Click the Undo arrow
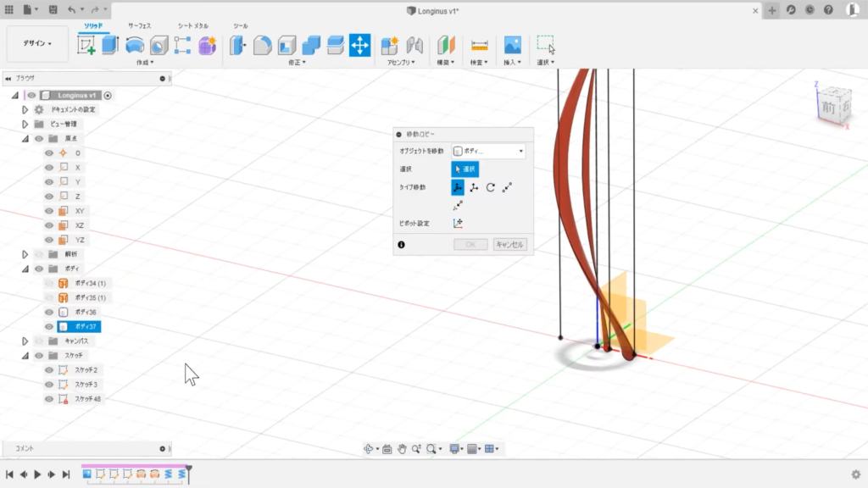This screenshot has height=488, width=868. click(x=71, y=10)
